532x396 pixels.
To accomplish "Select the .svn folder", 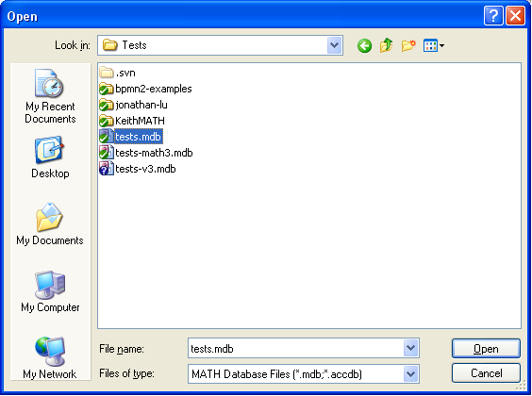I will (x=118, y=73).
